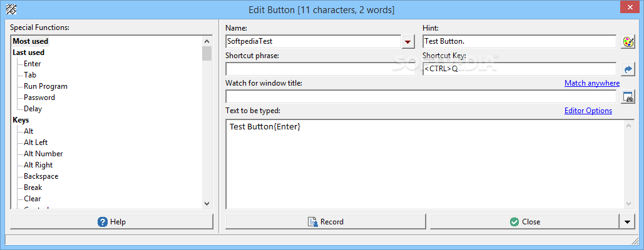Click the app icon in title bar
The image size is (644, 250).
tap(10, 9)
